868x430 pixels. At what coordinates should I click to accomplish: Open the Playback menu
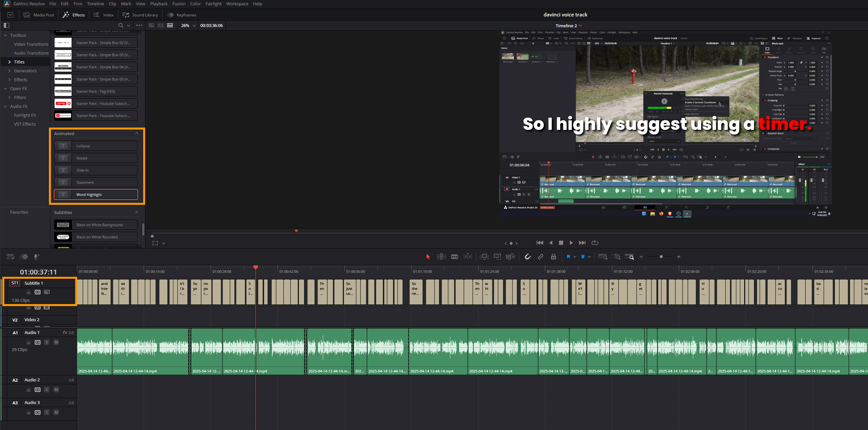point(159,4)
